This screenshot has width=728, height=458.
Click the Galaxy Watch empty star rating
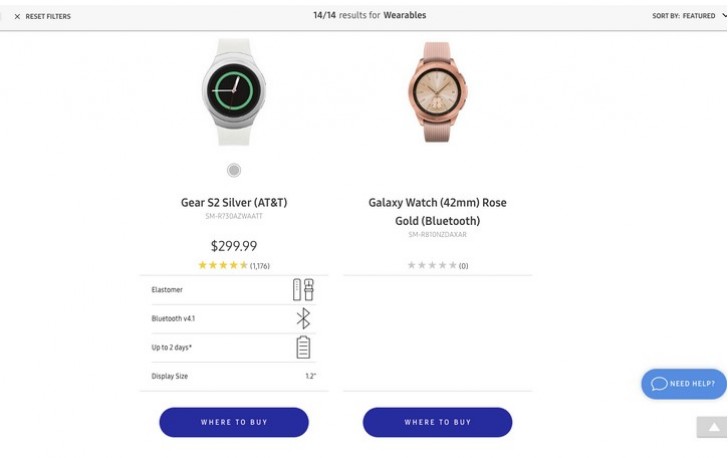(432, 266)
